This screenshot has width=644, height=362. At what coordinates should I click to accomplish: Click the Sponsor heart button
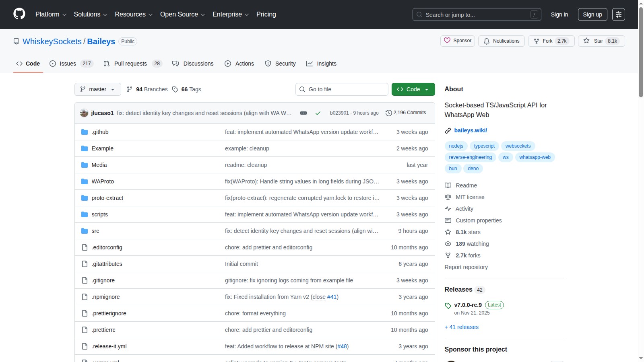[458, 41]
